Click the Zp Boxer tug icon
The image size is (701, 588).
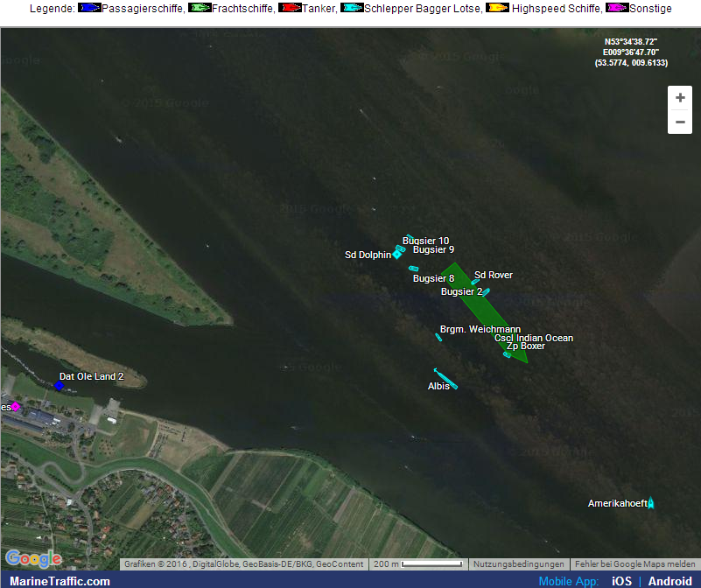pos(507,354)
